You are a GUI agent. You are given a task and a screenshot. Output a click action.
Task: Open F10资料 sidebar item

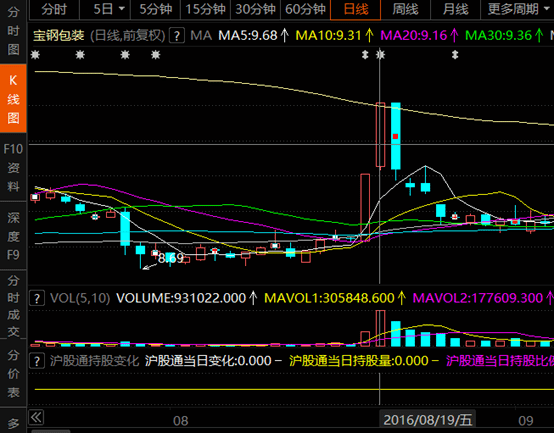pos(13,167)
